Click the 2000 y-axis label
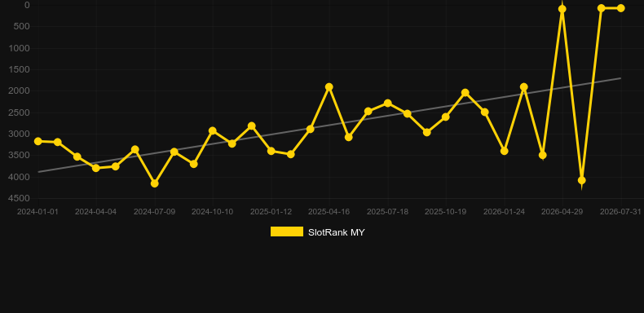Image resolution: width=644 pixels, height=313 pixels. [20, 90]
